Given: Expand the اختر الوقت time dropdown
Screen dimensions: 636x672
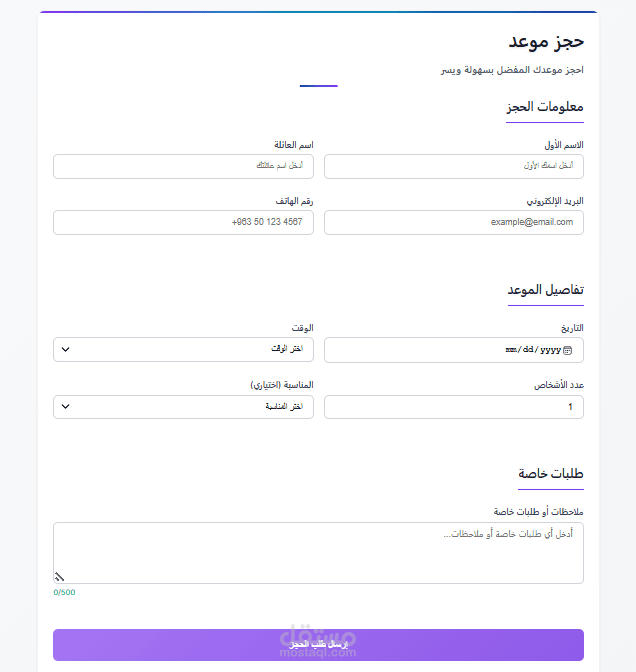Looking at the screenshot, I should [x=183, y=349].
